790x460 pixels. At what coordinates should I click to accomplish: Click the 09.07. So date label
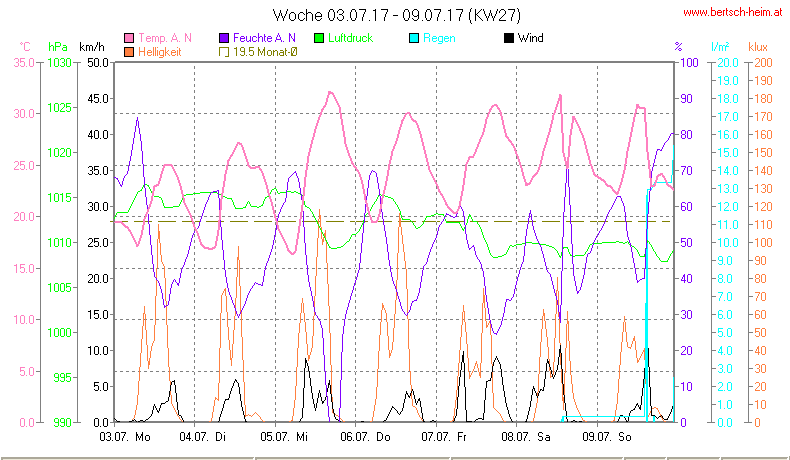point(609,436)
